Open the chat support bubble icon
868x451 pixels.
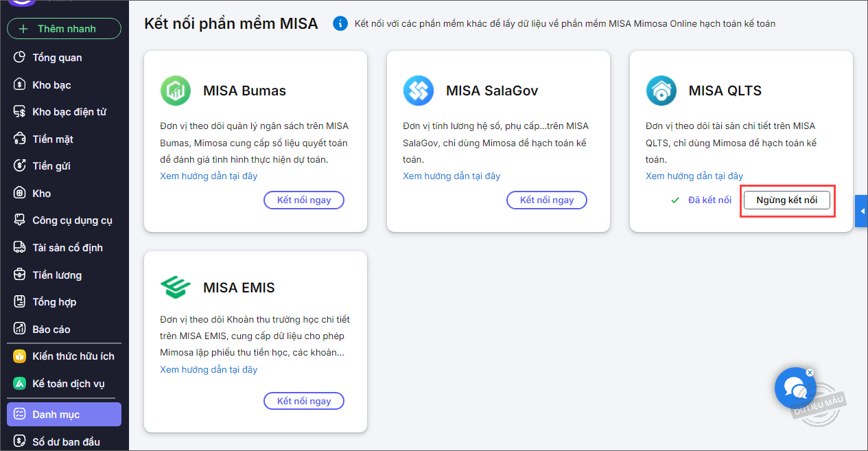click(795, 389)
